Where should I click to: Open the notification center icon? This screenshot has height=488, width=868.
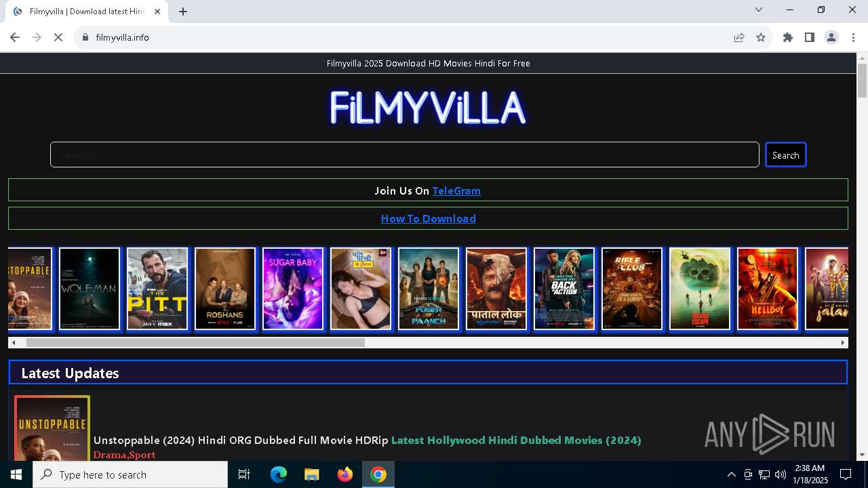point(846,474)
